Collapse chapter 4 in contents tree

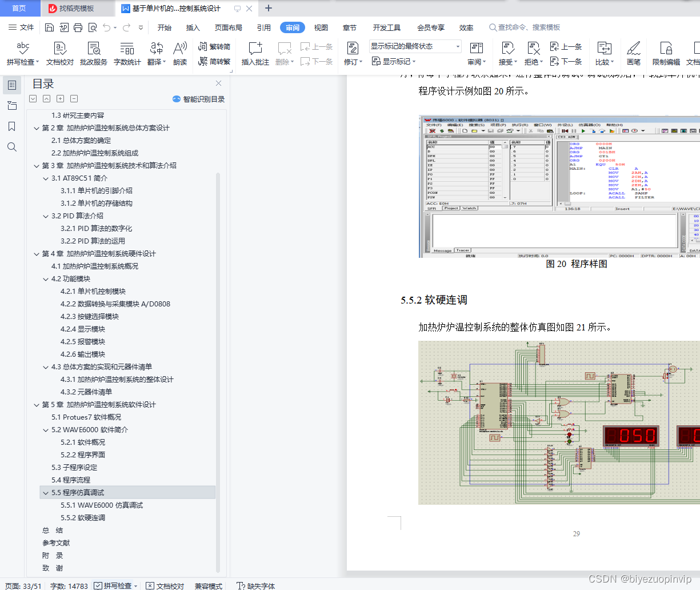pos(37,254)
